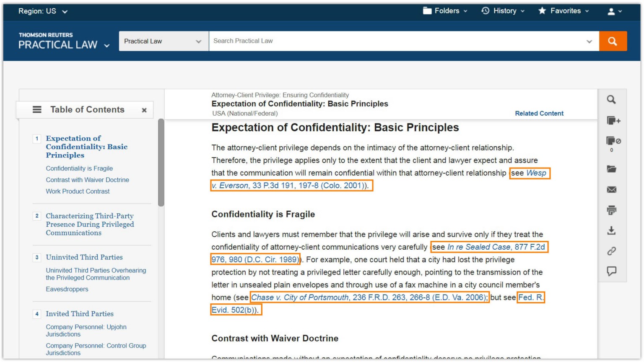This screenshot has height=362, width=644.
Task: Click the print document icon
Action: [x=611, y=210]
